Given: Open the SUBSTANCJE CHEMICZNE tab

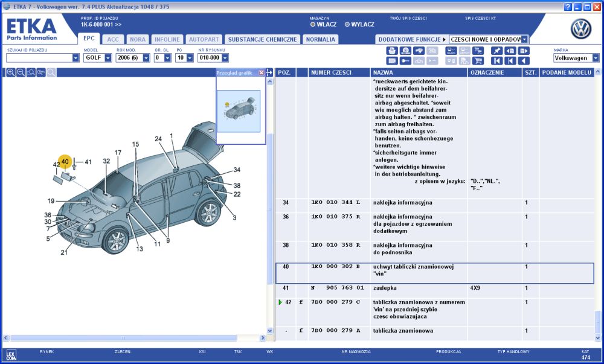Looking at the screenshot, I should (262, 39).
